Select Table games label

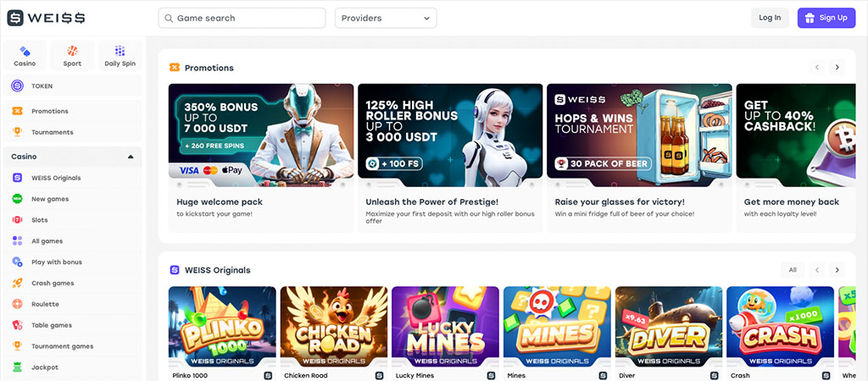click(x=52, y=324)
